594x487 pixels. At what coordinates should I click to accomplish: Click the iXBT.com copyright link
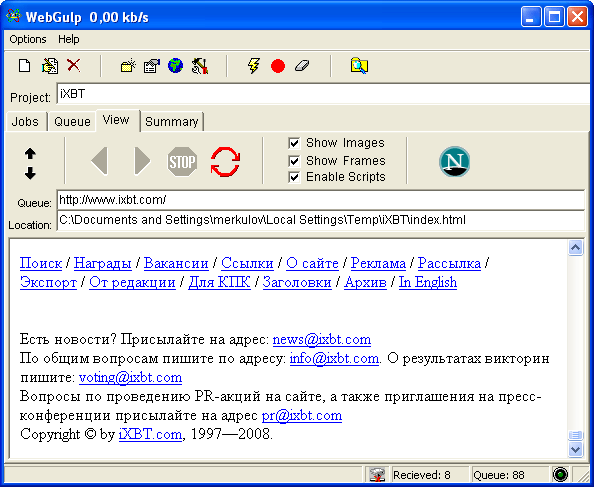(150, 434)
